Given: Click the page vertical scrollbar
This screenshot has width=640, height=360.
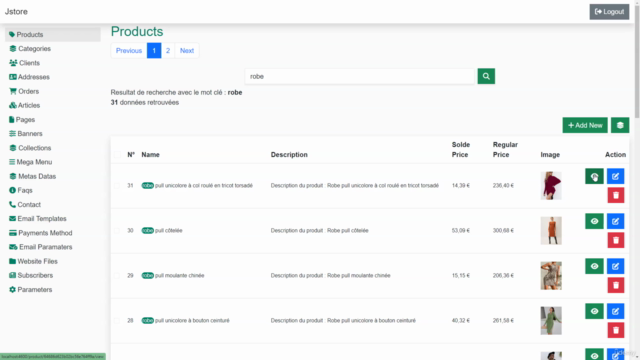Looking at the screenshot, I should coord(637,61).
